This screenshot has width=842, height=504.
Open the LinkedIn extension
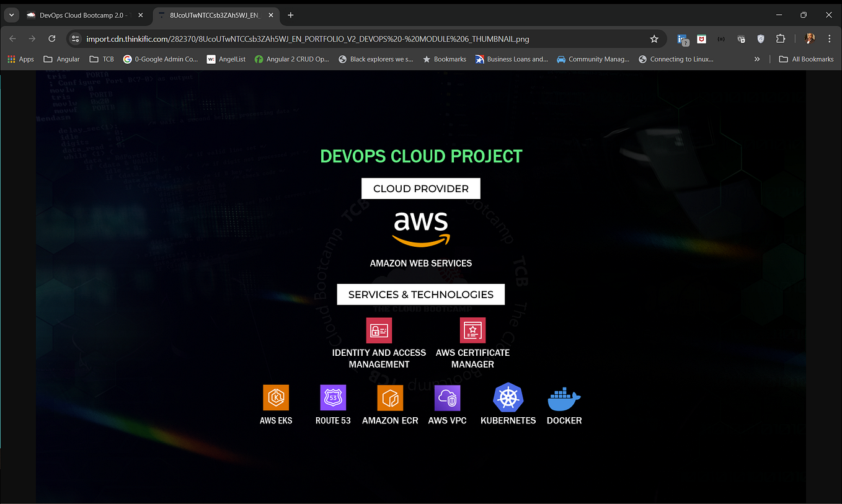click(x=681, y=38)
